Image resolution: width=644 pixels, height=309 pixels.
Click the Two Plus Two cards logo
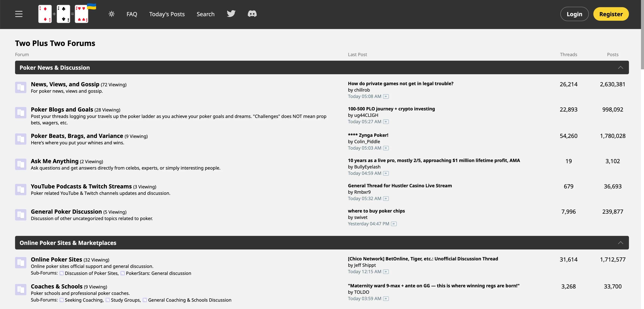click(63, 14)
